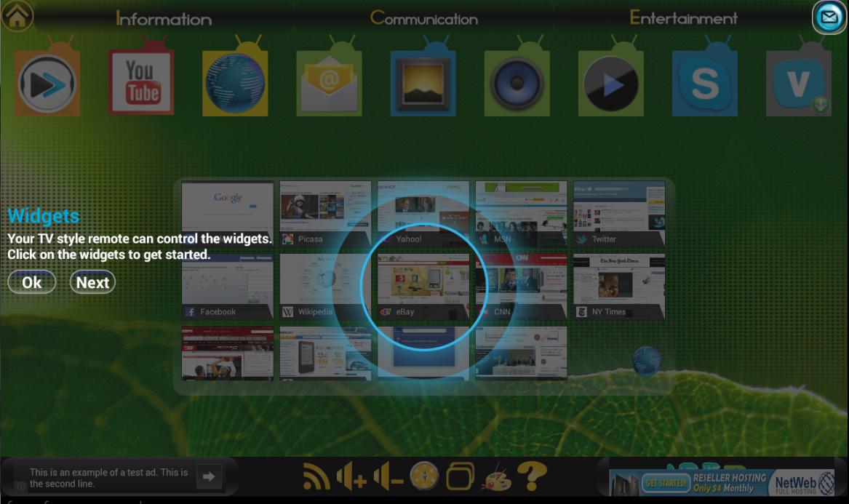Open the MSN widget
Screen dimensions: 849x504
[522, 214]
